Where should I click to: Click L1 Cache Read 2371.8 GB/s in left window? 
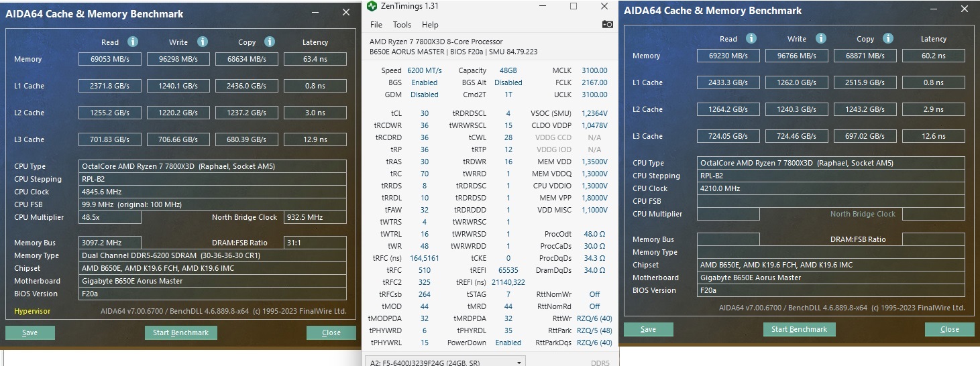click(110, 86)
